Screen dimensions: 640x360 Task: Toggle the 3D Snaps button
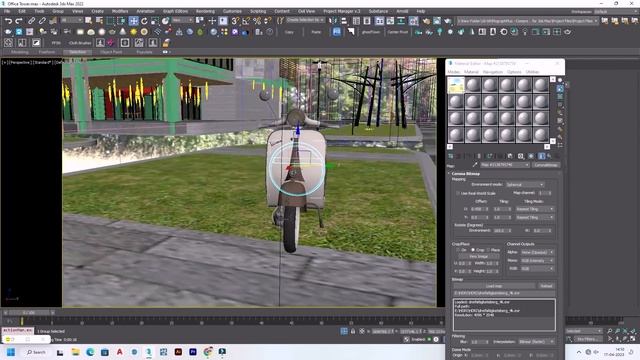[236, 20]
